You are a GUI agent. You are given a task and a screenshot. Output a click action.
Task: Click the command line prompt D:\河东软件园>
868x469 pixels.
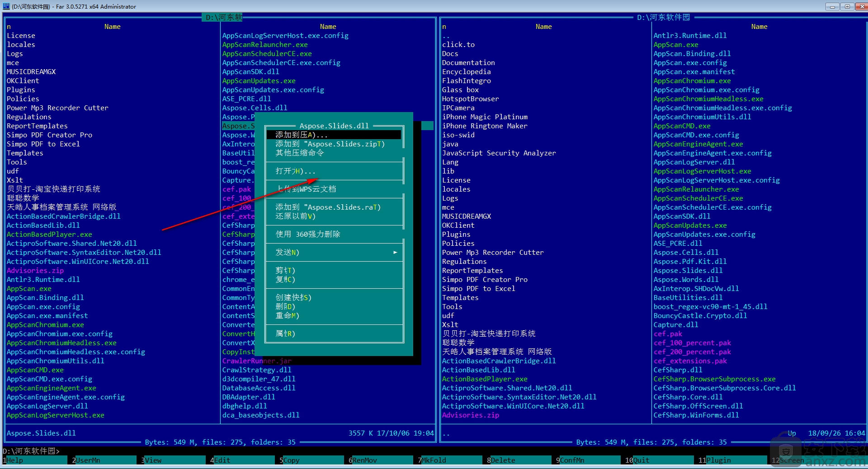pyautogui.click(x=31, y=451)
